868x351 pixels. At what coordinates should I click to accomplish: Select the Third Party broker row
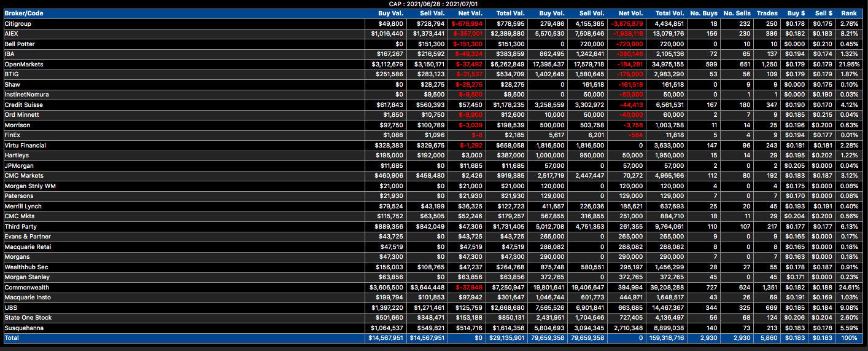(x=434, y=226)
